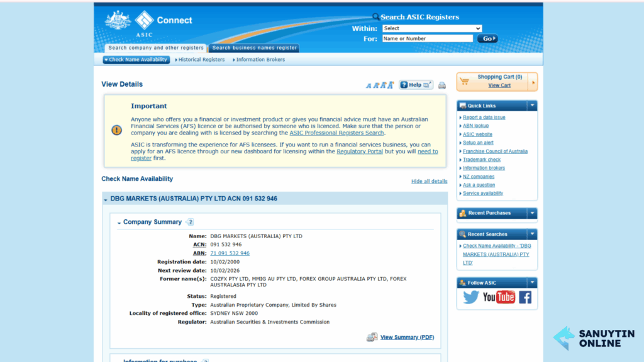Viewport: 644px width, 362px height.
Task: Open the ABN 71 091 532 946 link
Action: (230, 253)
